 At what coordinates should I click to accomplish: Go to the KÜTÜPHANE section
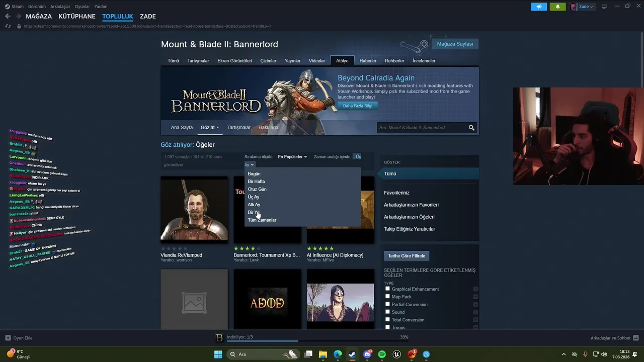pyautogui.click(x=77, y=17)
